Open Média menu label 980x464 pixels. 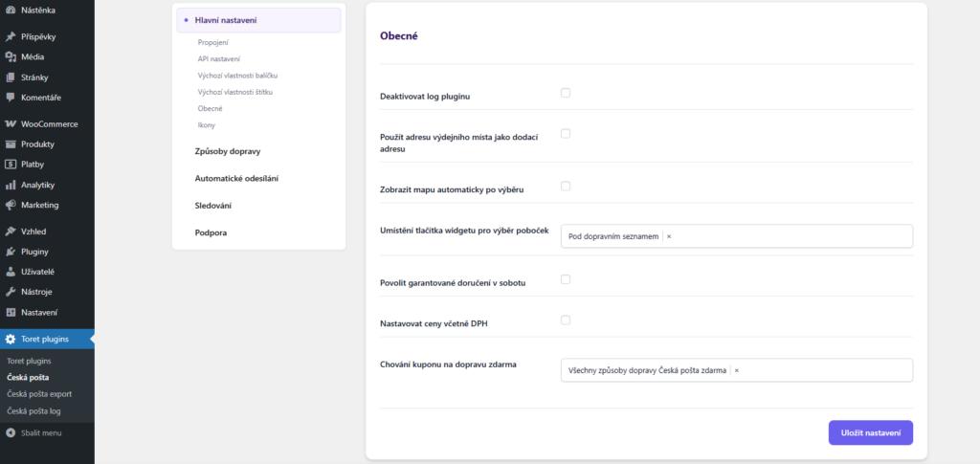[33, 56]
